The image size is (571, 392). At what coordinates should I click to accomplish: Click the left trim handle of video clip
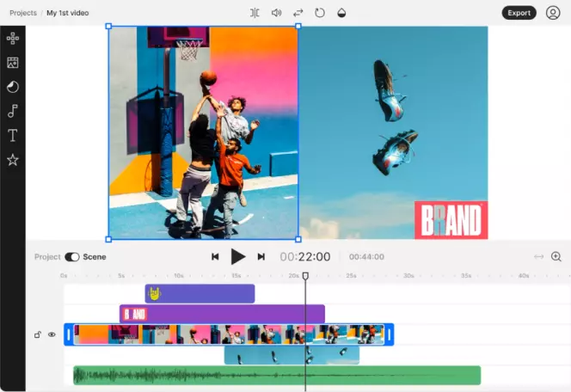[x=69, y=334]
